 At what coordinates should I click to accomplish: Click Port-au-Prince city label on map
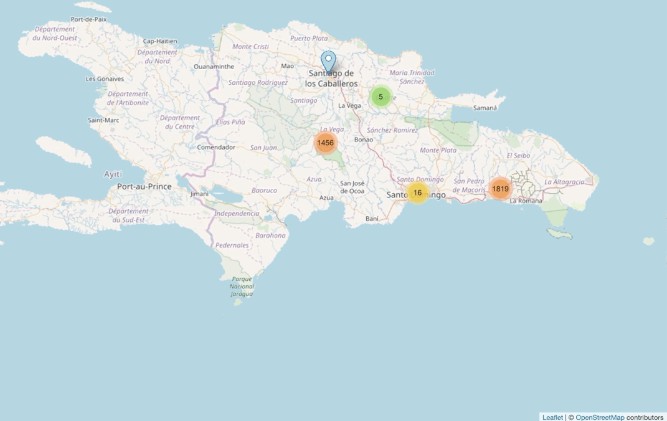144,187
